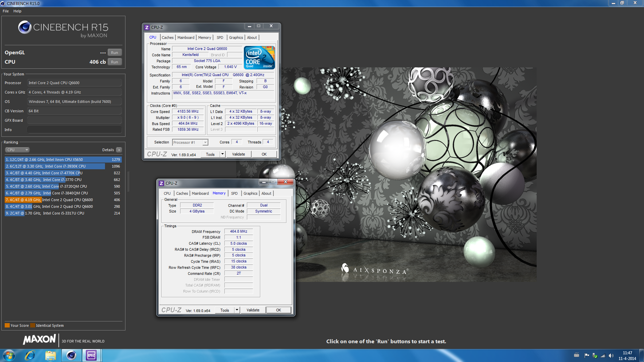The image size is (644, 362).
Task: Open Caches tab in CPU-Z memory window
Action: tap(182, 193)
